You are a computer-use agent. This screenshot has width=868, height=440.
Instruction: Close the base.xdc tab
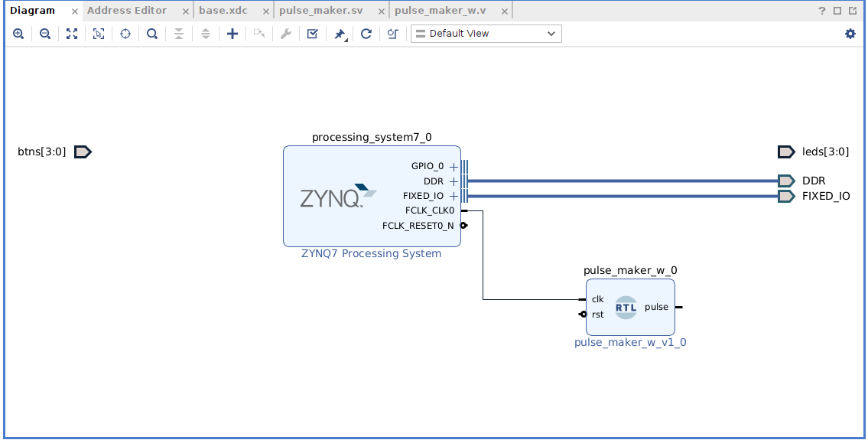(x=265, y=11)
